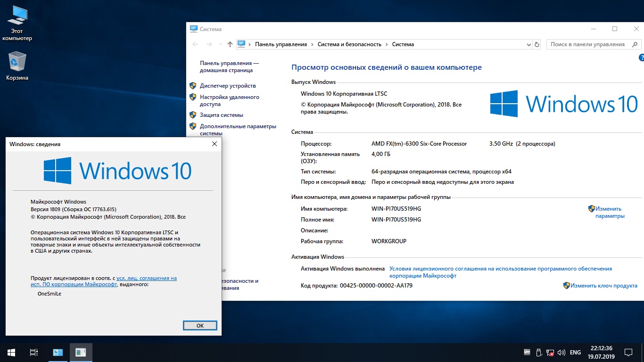Open the network status tray icon
The height and width of the screenshot is (362, 644).
tap(550, 352)
